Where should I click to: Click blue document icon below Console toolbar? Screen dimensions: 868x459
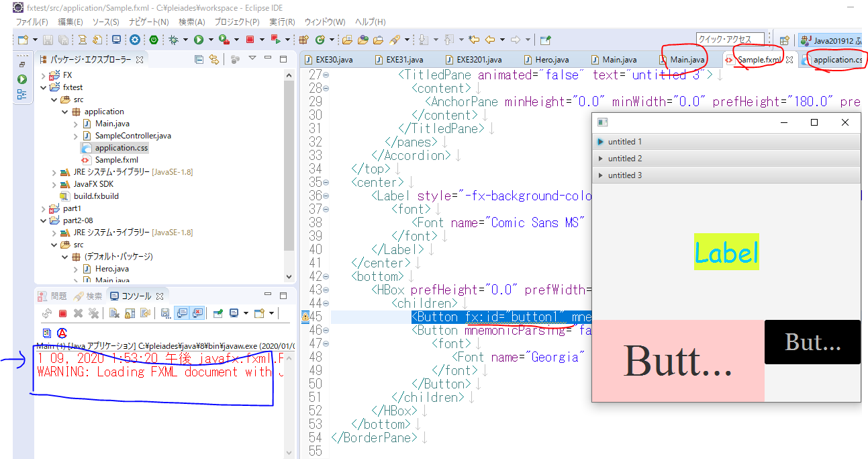pos(47,333)
